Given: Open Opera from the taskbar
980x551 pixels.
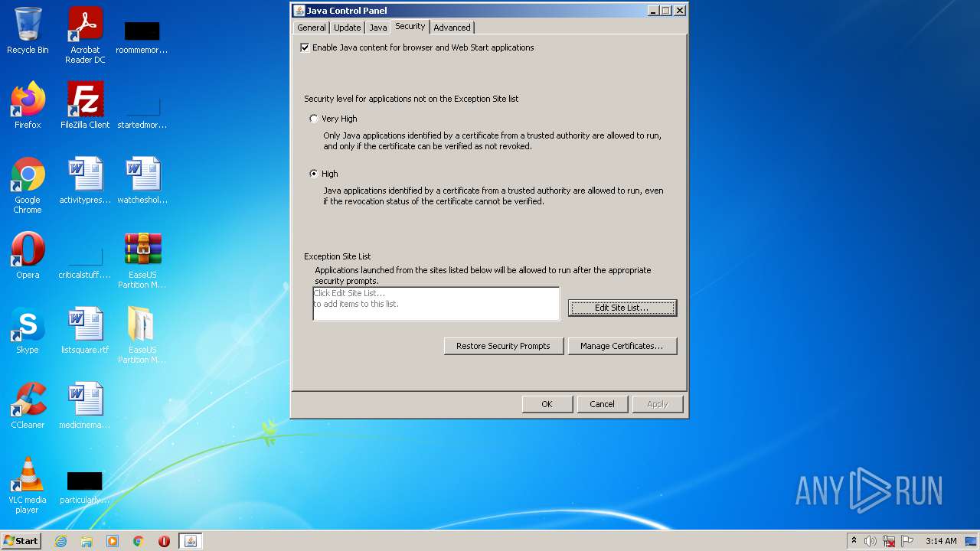Looking at the screenshot, I should (x=164, y=541).
